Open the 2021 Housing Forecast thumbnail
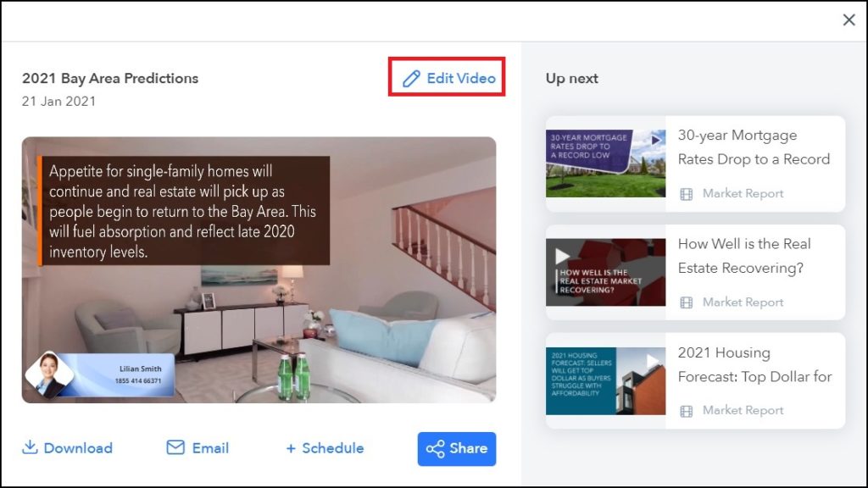The image size is (868, 488). click(x=605, y=380)
